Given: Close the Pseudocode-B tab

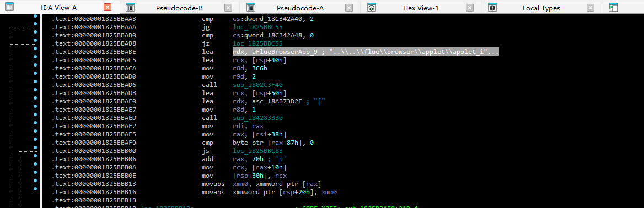Looking at the screenshot, I should (x=228, y=7).
